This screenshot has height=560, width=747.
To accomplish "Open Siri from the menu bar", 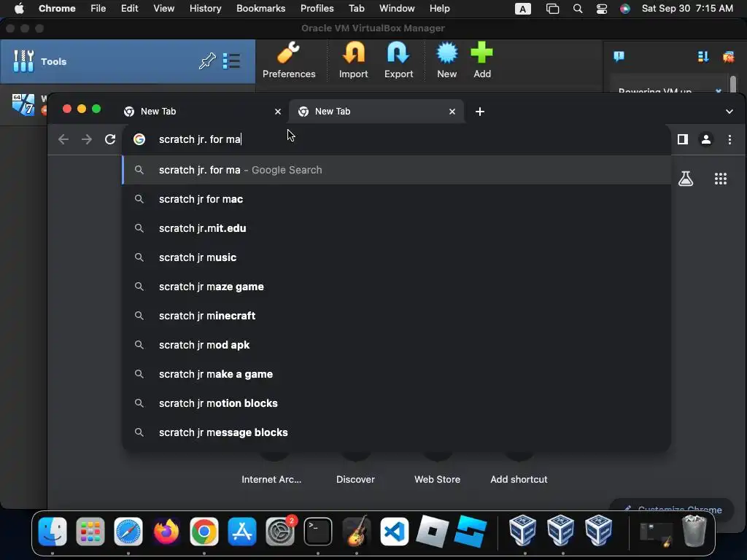I will (x=625, y=9).
